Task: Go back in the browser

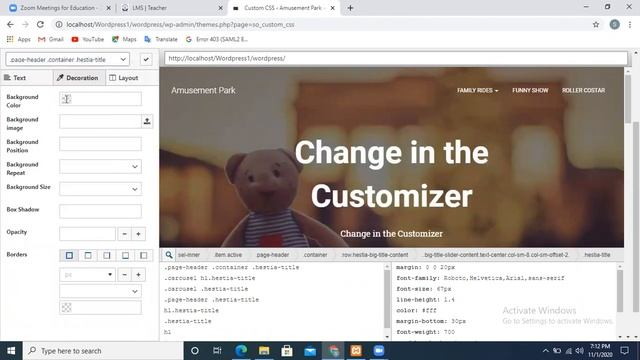Action: click(10, 24)
